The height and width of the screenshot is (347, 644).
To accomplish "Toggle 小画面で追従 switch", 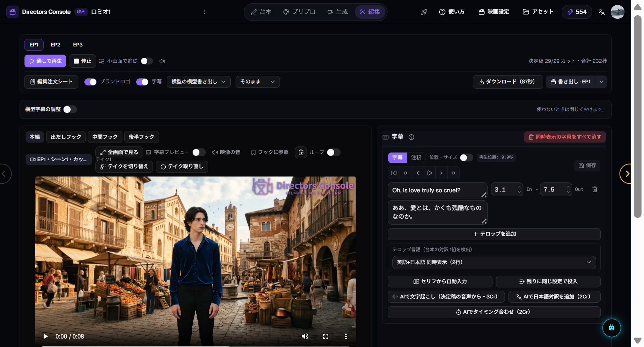I will [x=147, y=61].
